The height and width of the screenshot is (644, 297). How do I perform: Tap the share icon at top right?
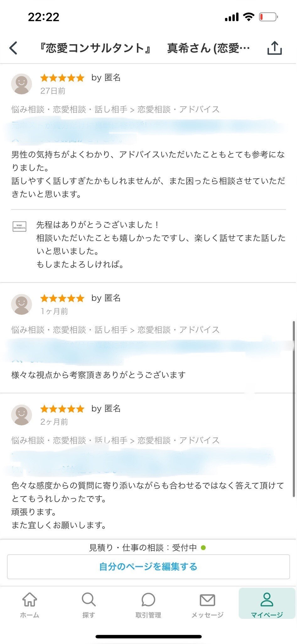coord(274,48)
